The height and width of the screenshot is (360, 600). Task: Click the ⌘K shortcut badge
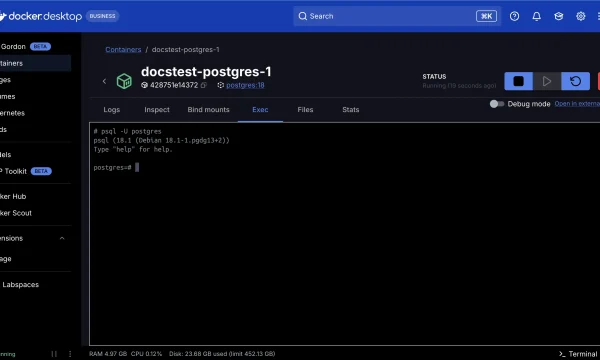point(486,16)
